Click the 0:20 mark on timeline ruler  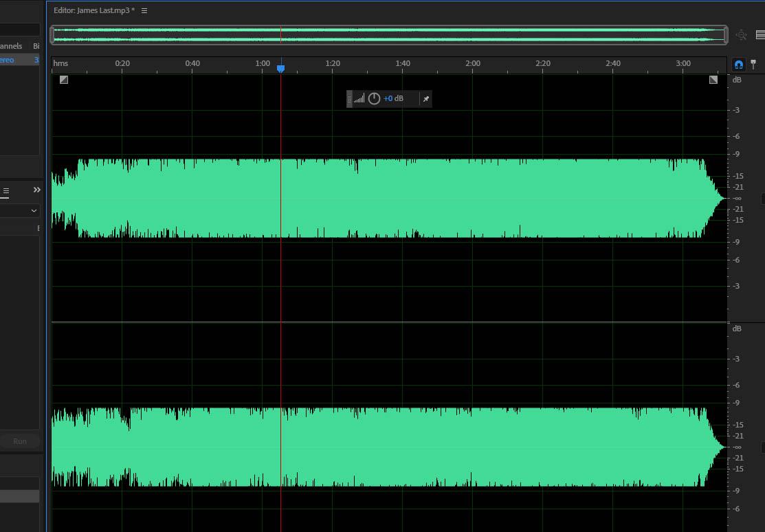coord(122,63)
